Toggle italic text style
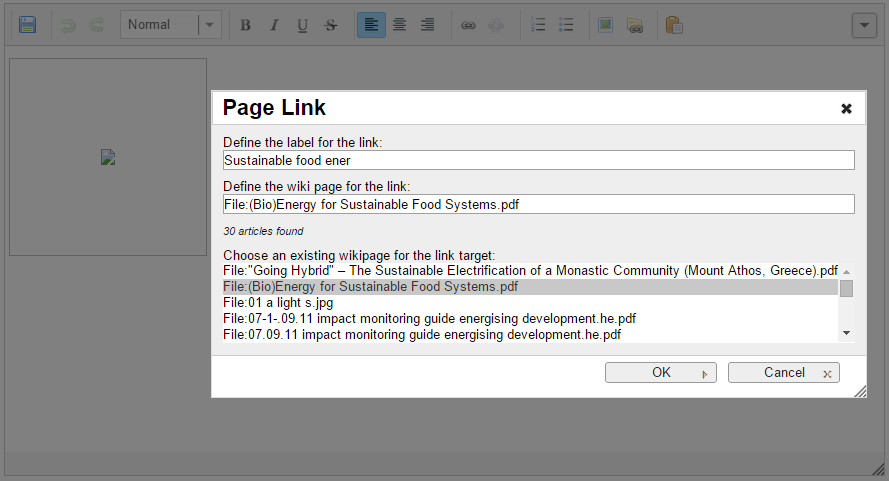The image size is (889, 481). coord(274,25)
